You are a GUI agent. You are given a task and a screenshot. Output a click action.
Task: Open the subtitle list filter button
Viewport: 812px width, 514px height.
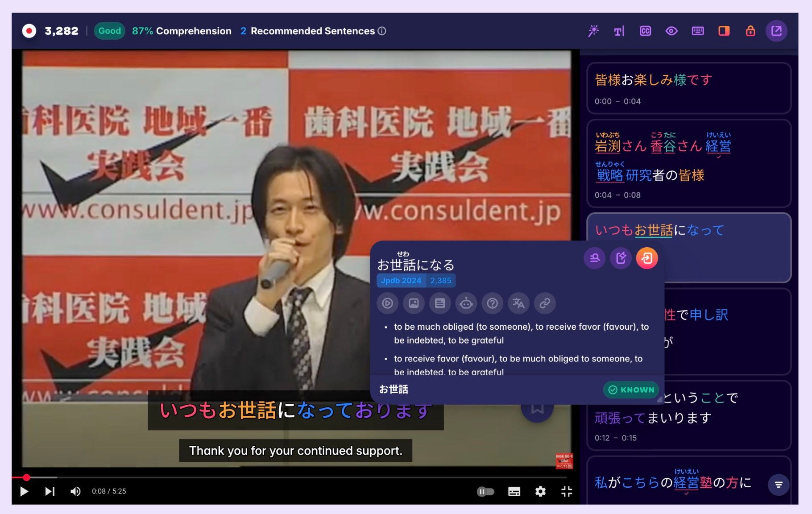click(779, 485)
